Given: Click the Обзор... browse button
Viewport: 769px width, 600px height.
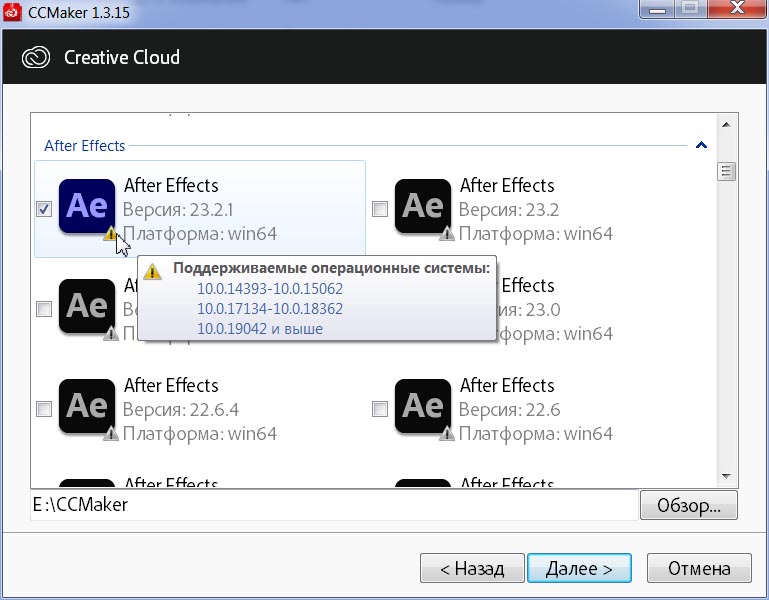Looking at the screenshot, I should coord(689,505).
